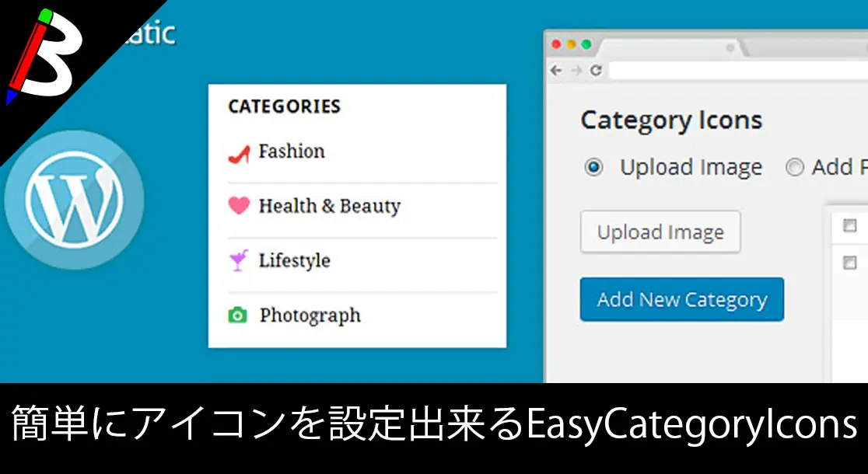This screenshot has height=474, width=868.
Task: Open the Lifestyle category link
Action: [295, 261]
